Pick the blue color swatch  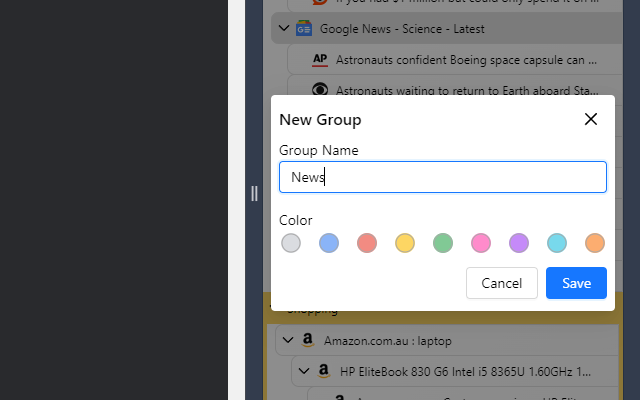click(329, 243)
